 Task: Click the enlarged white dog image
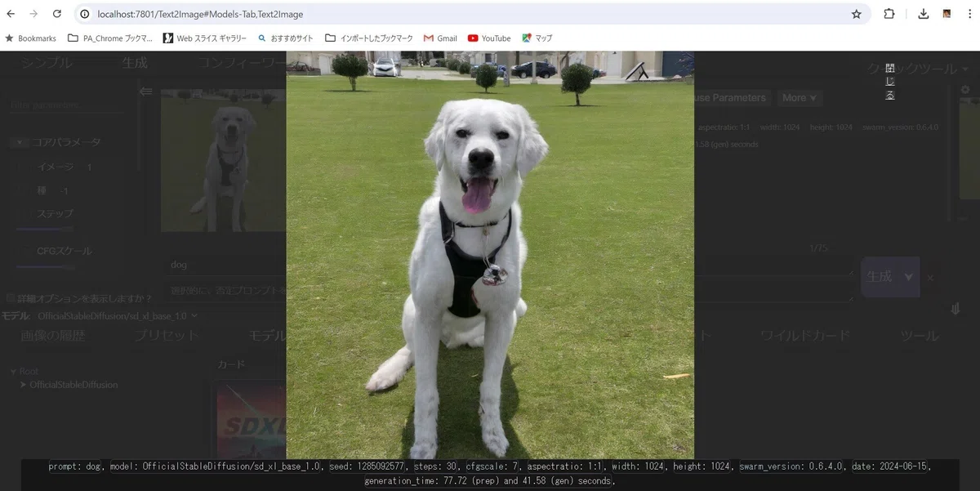(490, 255)
